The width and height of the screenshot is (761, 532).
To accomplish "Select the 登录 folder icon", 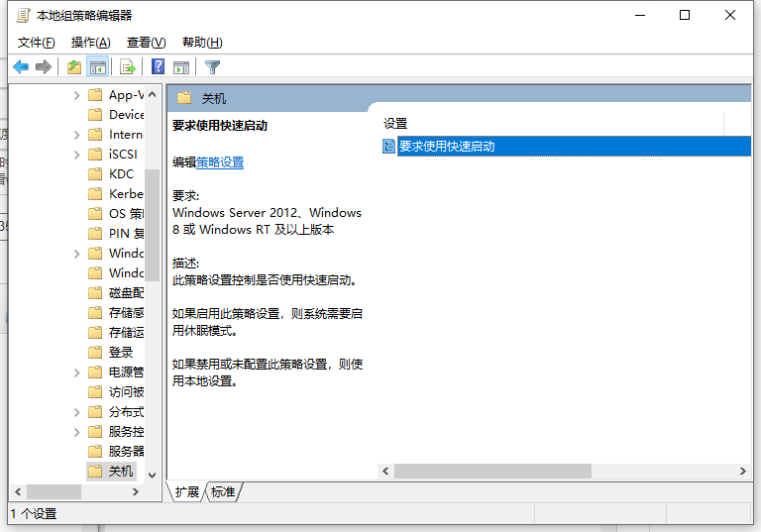I will [95, 352].
